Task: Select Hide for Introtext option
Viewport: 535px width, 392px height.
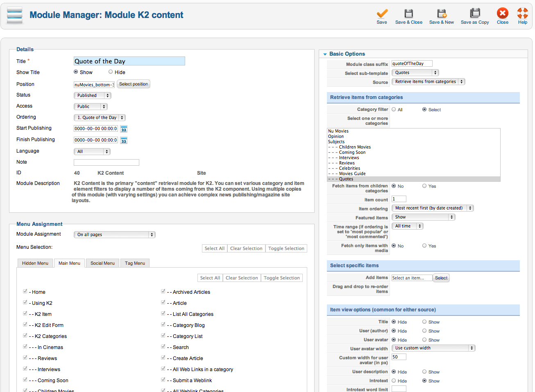Action: pyautogui.click(x=394, y=381)
